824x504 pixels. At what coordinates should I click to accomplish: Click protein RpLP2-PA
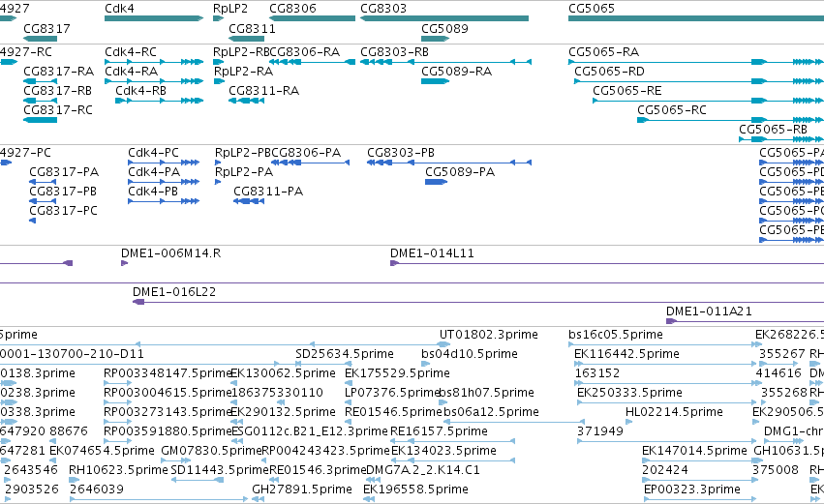point(218,182)
